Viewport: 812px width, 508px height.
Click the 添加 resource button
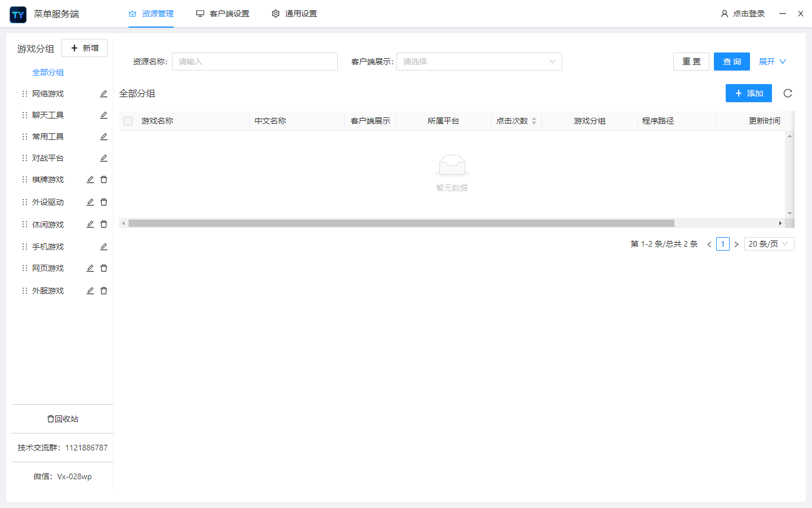pyautogui.click(x=749, y=93)
